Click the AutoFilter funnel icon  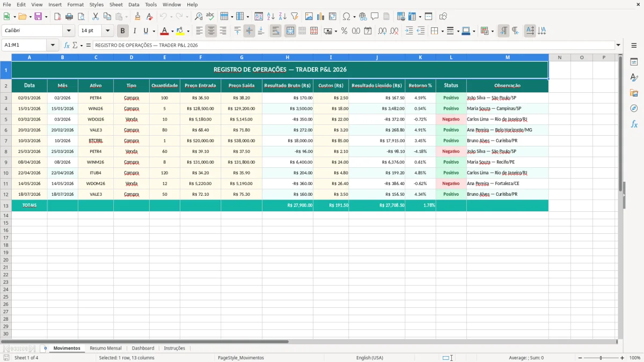pos(295,17)
